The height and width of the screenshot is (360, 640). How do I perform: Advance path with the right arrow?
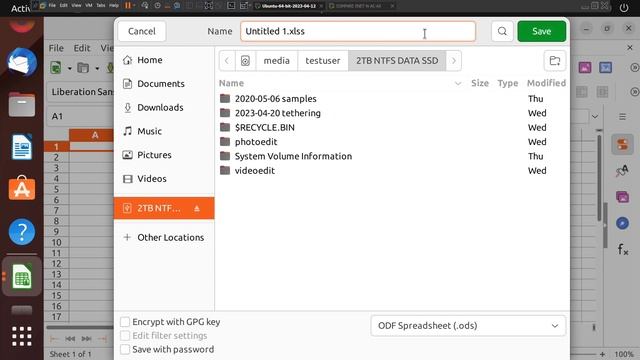coord(453,61)
